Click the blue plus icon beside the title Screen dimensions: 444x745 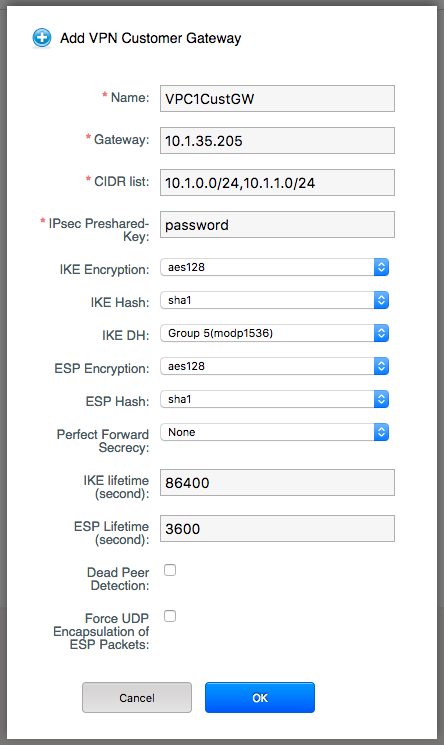tap(42, 38)
